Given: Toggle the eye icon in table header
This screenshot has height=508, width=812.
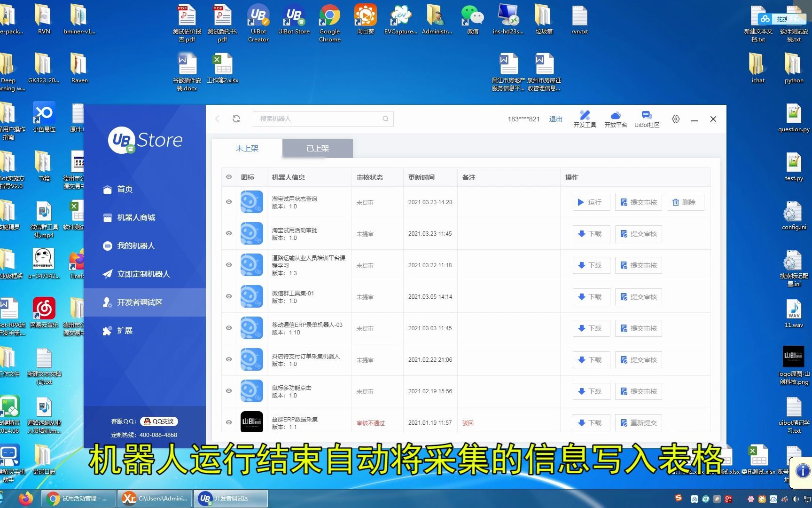Looking at the screenshot, I should 229,177.
